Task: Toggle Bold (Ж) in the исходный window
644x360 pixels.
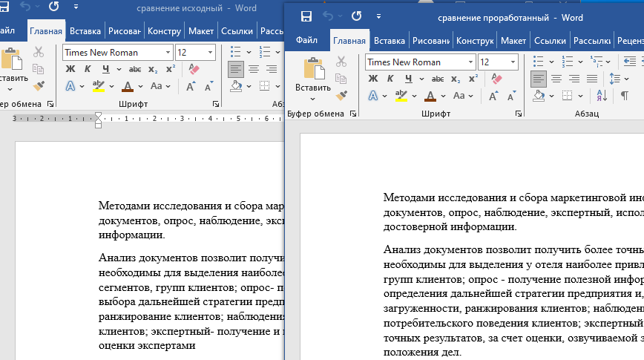Action: pyautogui.click(x=70, y=69)
